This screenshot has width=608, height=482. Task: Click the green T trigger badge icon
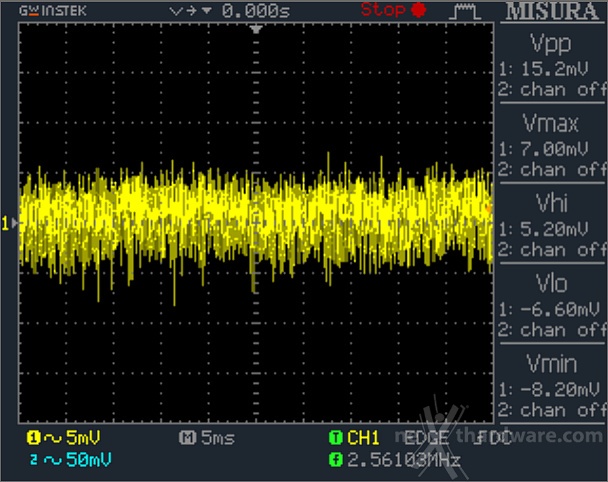pos(335,438)
